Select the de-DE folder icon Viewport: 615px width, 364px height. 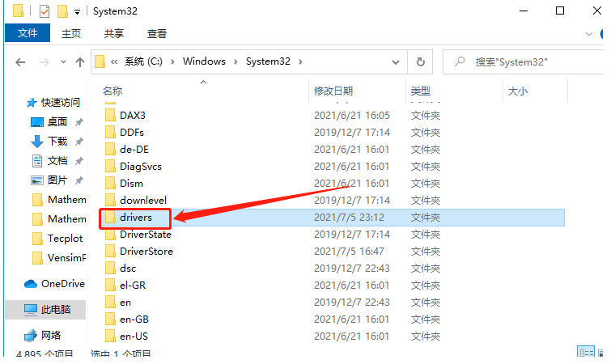click(110, 150)
